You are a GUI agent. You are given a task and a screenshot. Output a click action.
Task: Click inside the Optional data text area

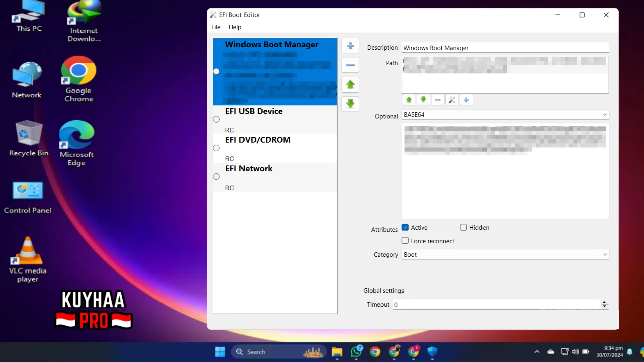click(x=505, y=171)
